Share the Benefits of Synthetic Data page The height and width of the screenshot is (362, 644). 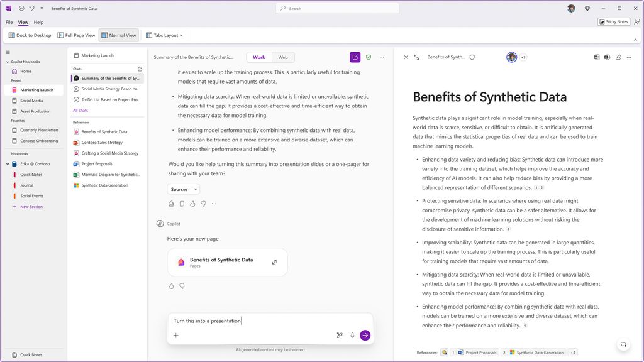tap(618, 57)
